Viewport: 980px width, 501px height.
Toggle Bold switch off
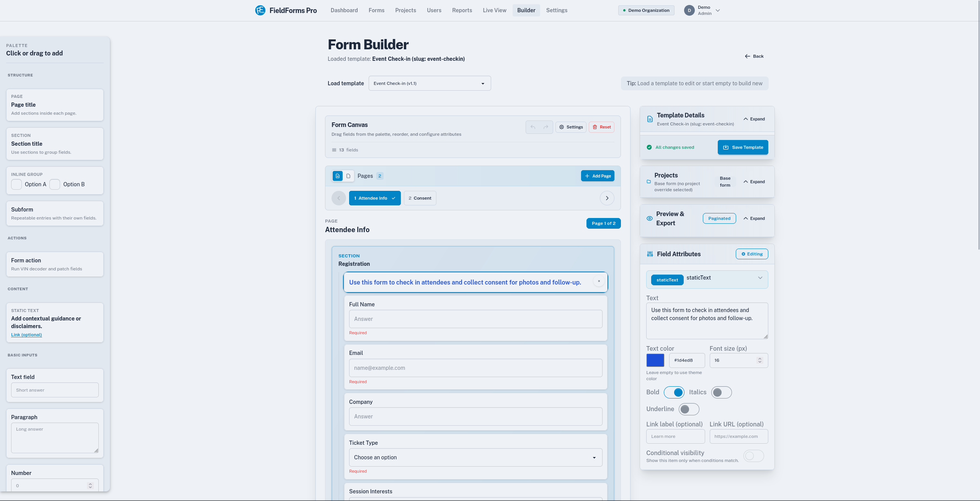coord(674,392)
